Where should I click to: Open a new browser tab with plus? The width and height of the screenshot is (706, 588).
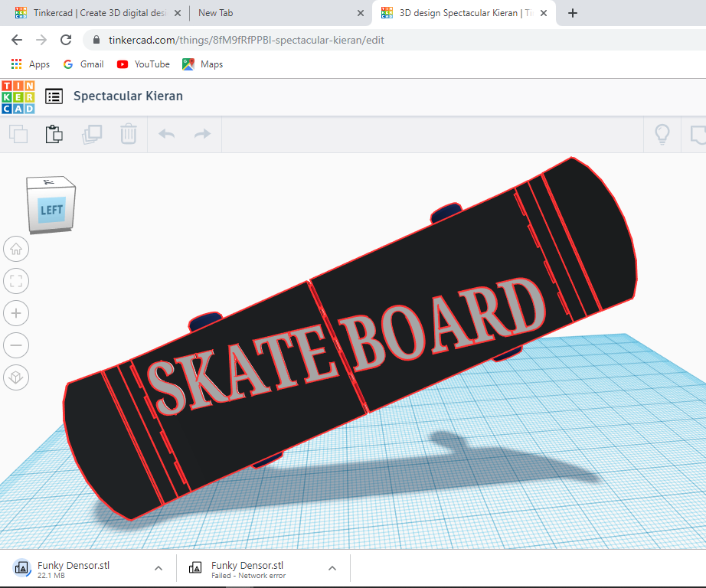(573, 13)
